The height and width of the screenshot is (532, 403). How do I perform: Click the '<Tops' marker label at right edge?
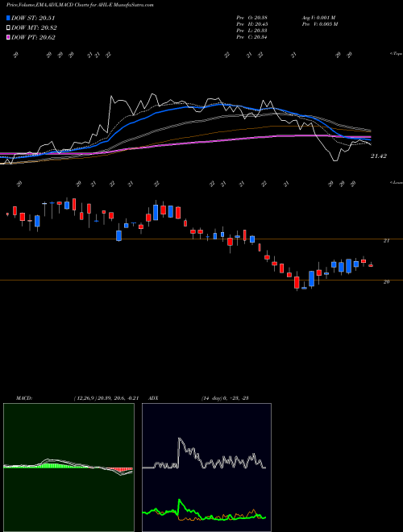click(x=396, y=54)
